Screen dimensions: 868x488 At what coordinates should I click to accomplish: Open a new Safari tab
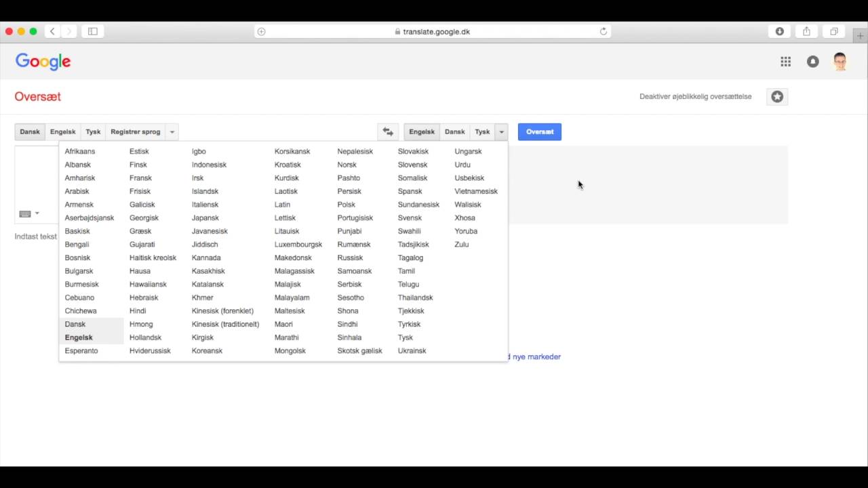tap(860, 36)
